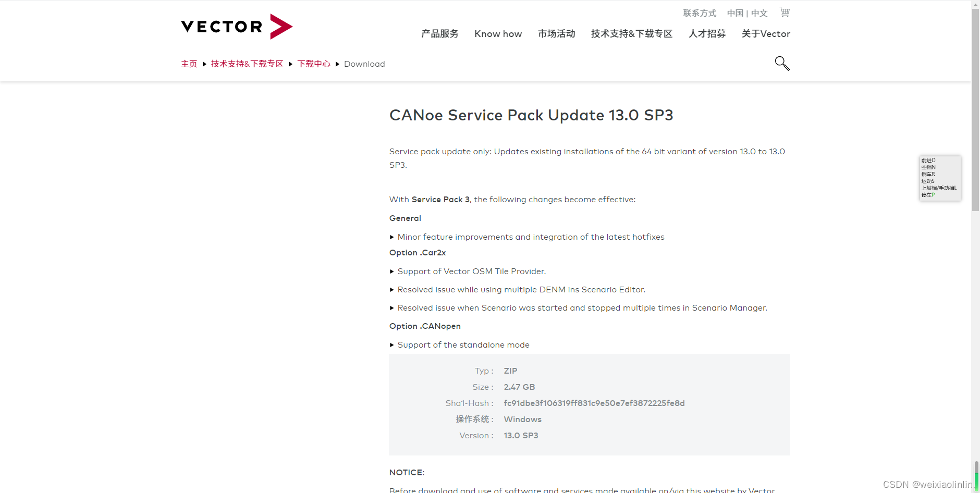Click the CANoe Service Pack Update heading
This screenshot has height=493, width=980.
tap(531, 115)
